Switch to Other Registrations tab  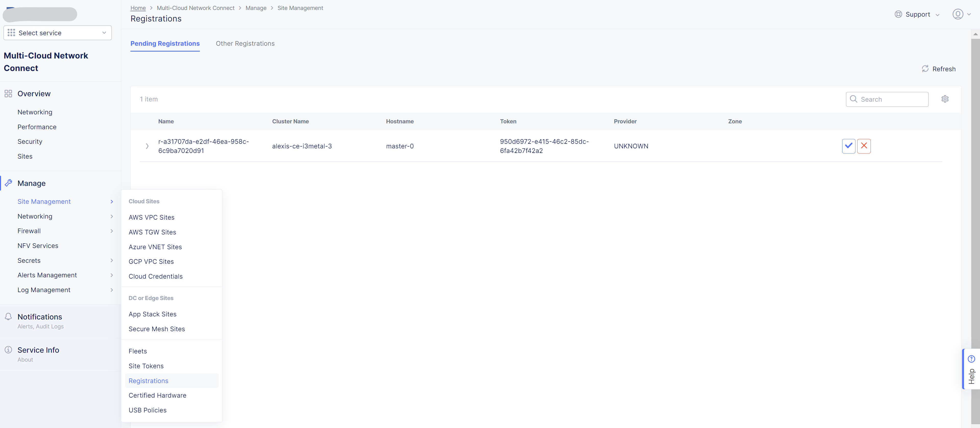pos(245,43)
